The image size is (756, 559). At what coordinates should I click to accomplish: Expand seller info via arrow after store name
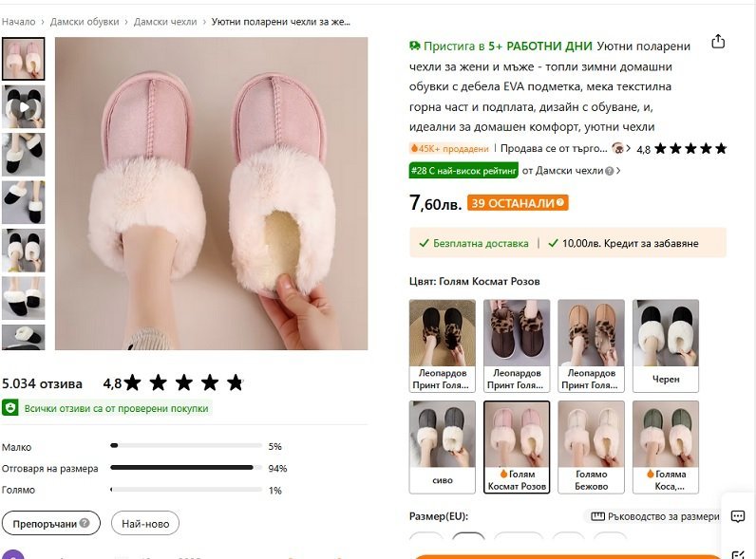click(x=629, y=148)
